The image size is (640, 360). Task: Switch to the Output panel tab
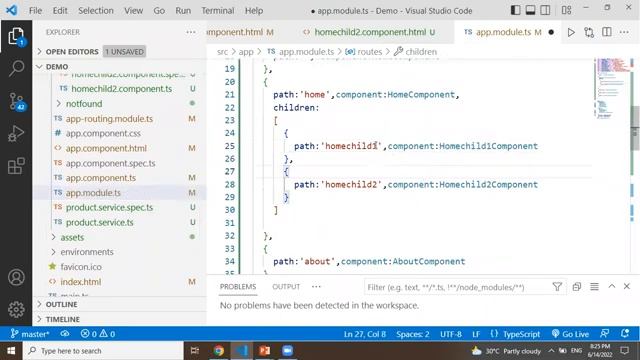[x=286, y=287]
